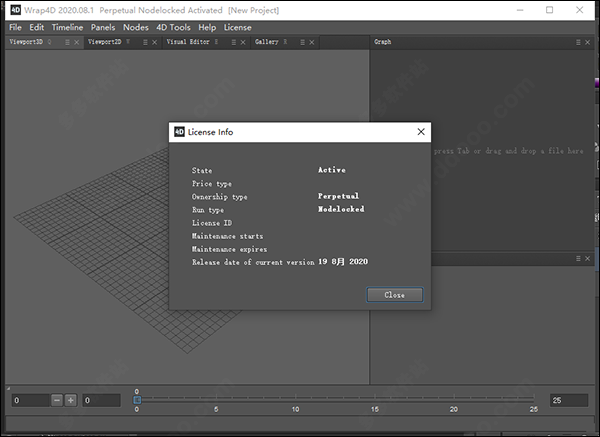
Task: Open Viewport3D tab options menu icon
Action: (67, 42)
